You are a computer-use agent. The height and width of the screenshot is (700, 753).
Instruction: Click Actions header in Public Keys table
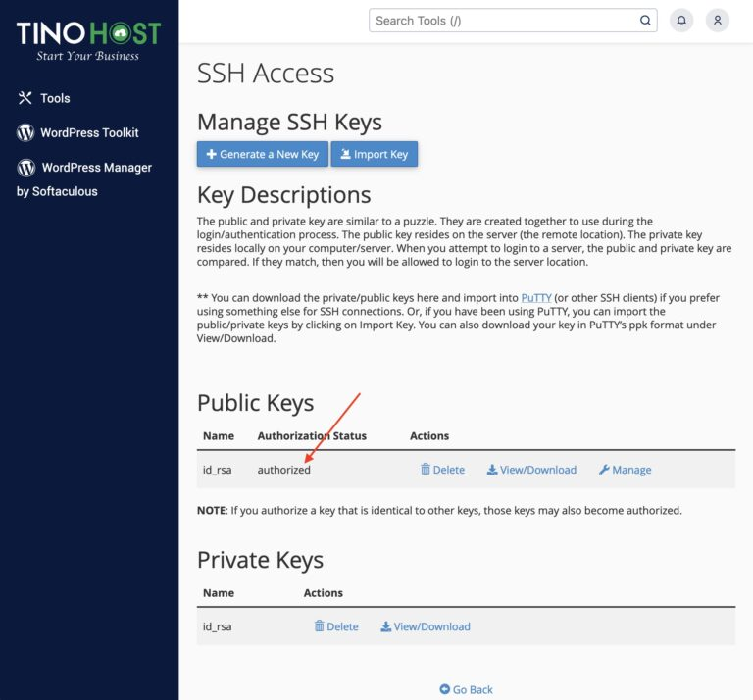[x=429, y=436]
